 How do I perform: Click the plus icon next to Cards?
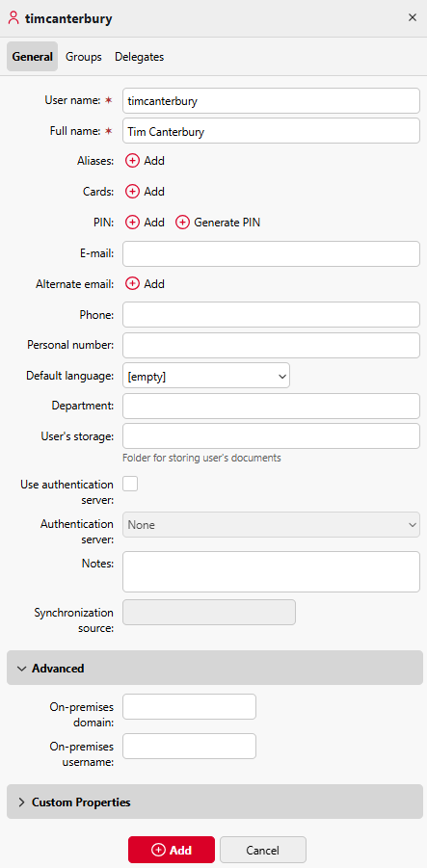click(x=132, y=192)
